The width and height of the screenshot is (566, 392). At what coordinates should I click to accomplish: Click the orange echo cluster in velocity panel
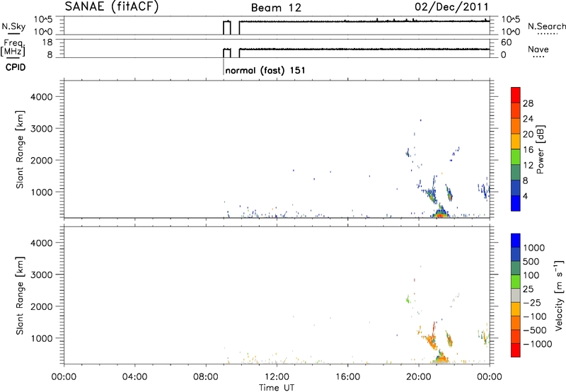tap(431, 341)
